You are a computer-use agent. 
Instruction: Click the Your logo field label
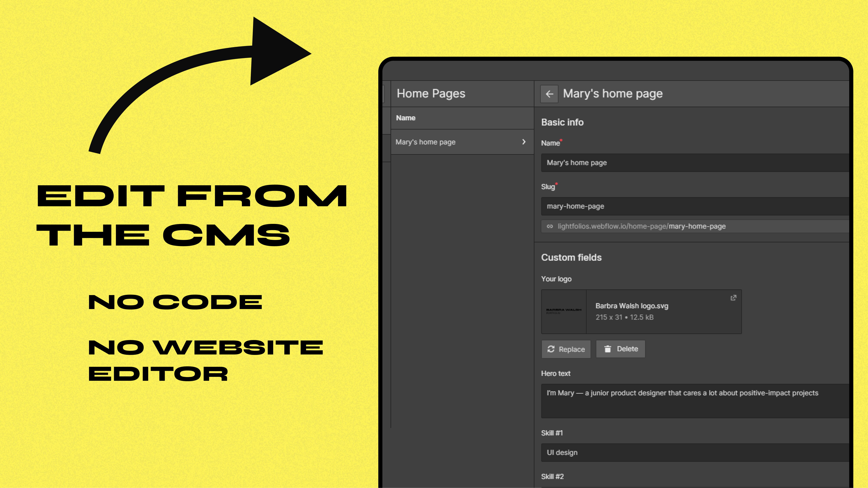pyautogui.click(x=556, y=279)
